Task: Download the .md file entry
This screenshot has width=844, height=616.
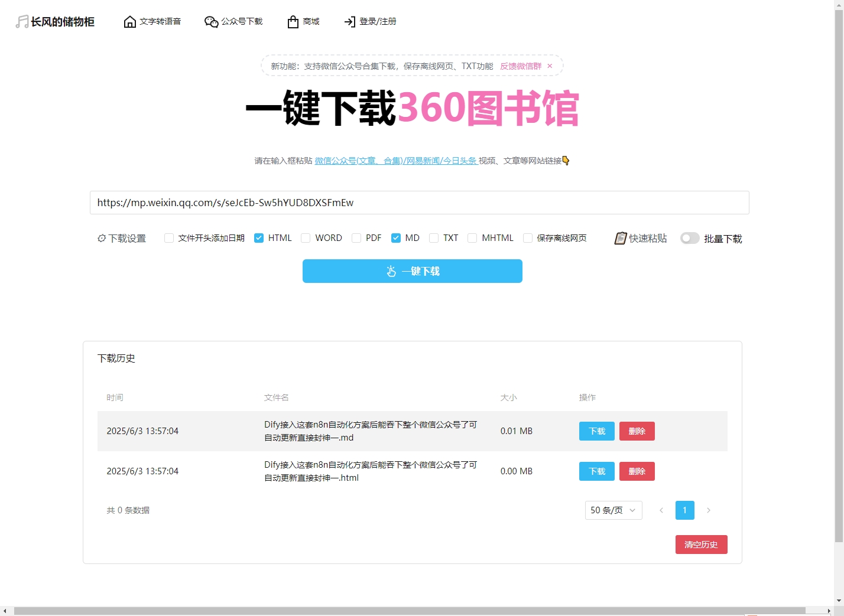Action: (597, 431)
